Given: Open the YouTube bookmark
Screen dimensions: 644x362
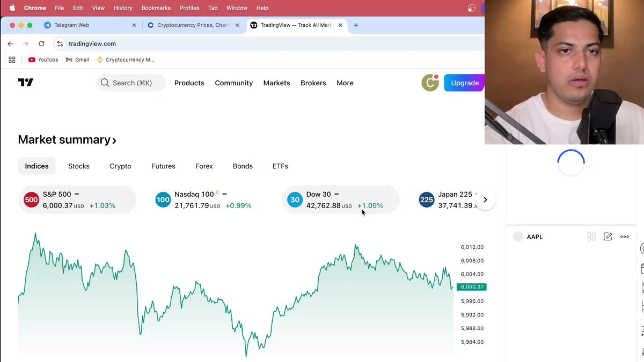Looking at the screenshot, I should tap(43, 60).
